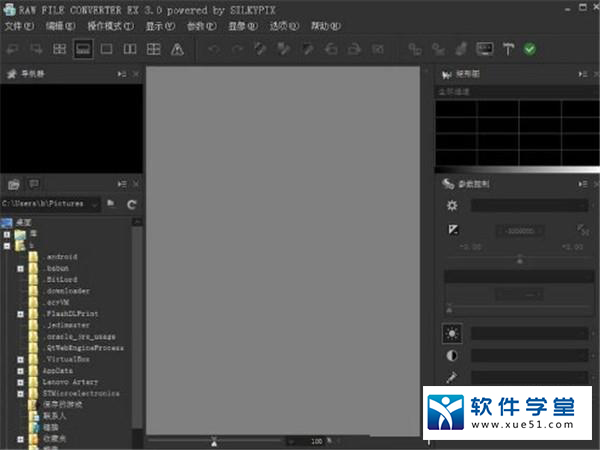This screenshot has width=600, height=450.
Task: Go to next image using right arrow toolbar icon
Action: (36, 49)
